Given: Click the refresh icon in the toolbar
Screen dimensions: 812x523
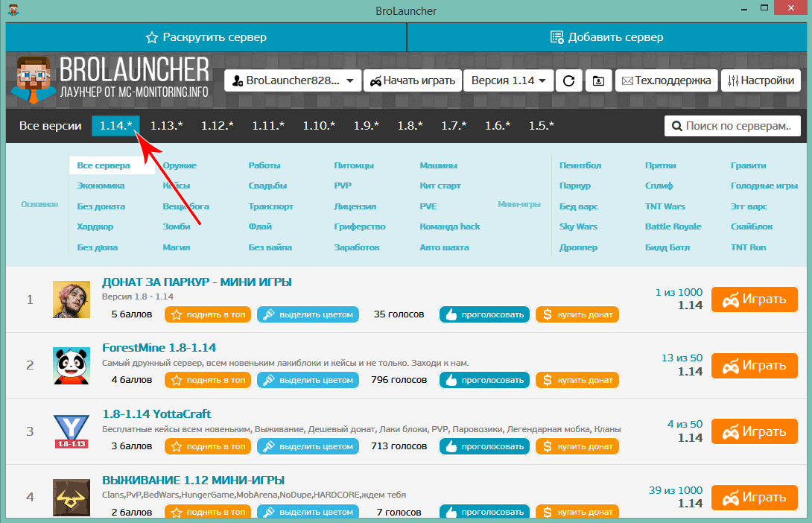Looking at the screenshot, I should click(568, 80).
